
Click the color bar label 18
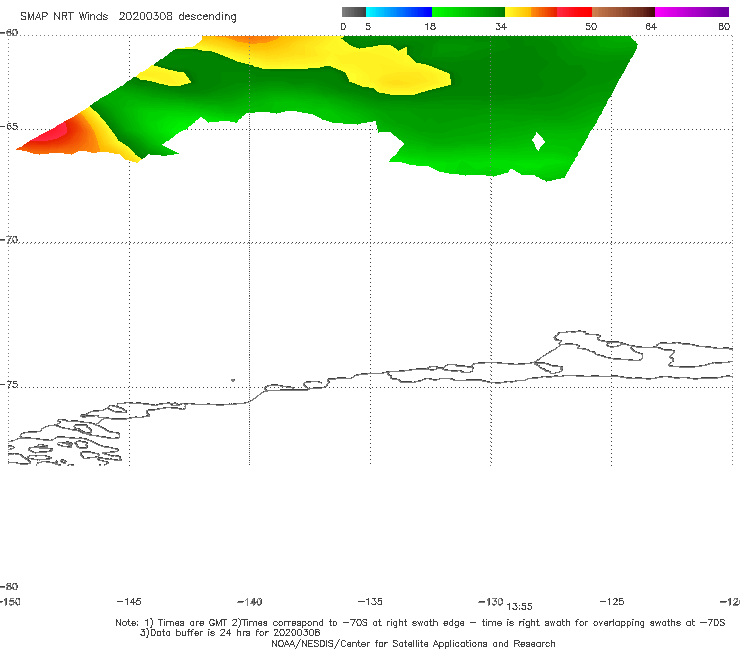pyautogui.click(x=430, y=26)
